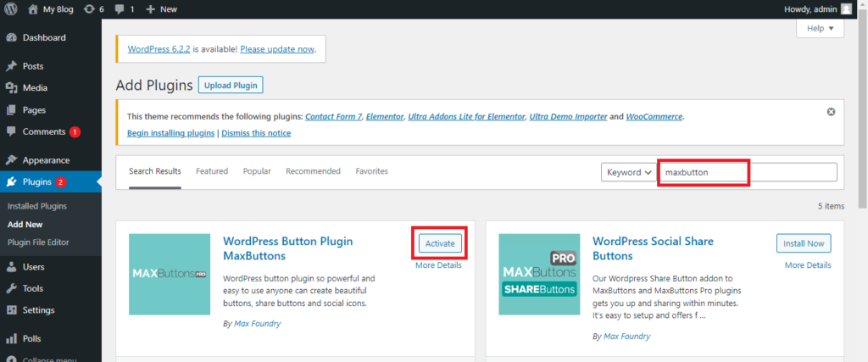Click the Polls bar chart icon
868x362 pixels.
pyautogui.click(x=11, y=339)
